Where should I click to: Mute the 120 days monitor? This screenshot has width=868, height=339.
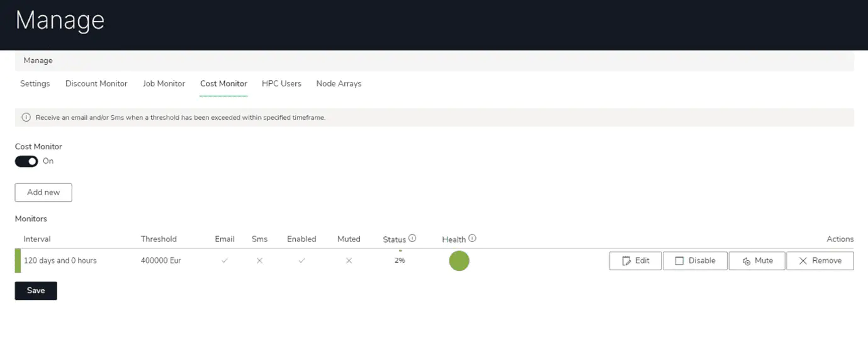click(757, 261)
